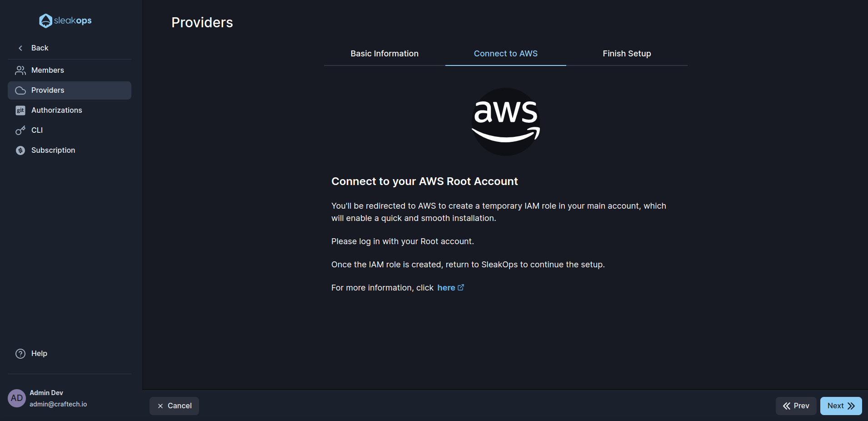Click the git Authorizations icon

click(x=20, y=110)
